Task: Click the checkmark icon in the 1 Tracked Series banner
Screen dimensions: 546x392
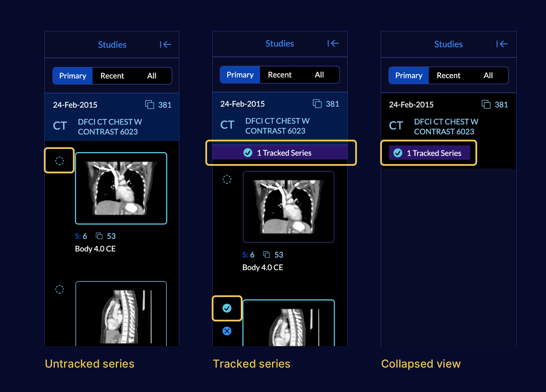Action: tap(247, 153)
